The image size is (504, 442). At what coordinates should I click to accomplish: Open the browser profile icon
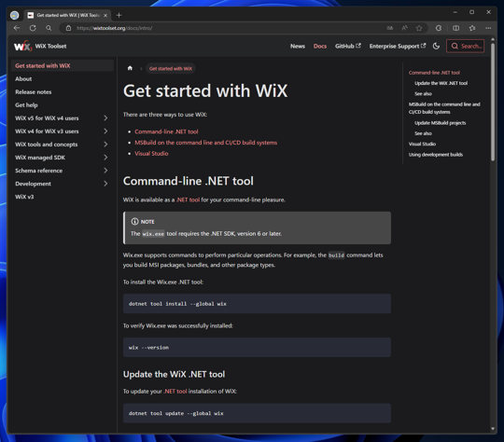pyautogui.click(x=14, y=15)
